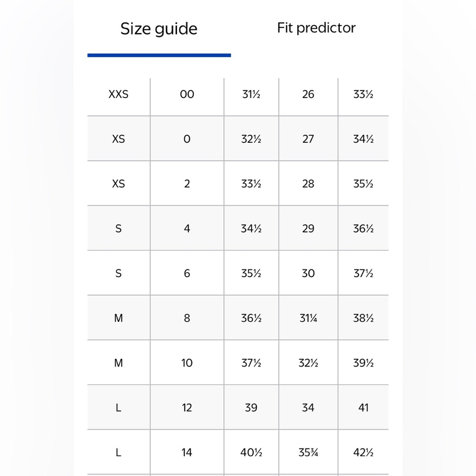Select numeric size 10 cell
Screen dimensions: 476x476
coord(187,363)
